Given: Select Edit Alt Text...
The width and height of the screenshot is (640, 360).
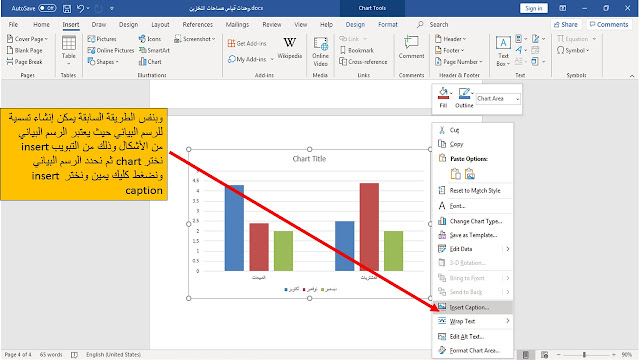Looking at the screenshot, I should [x=472, y=337].
